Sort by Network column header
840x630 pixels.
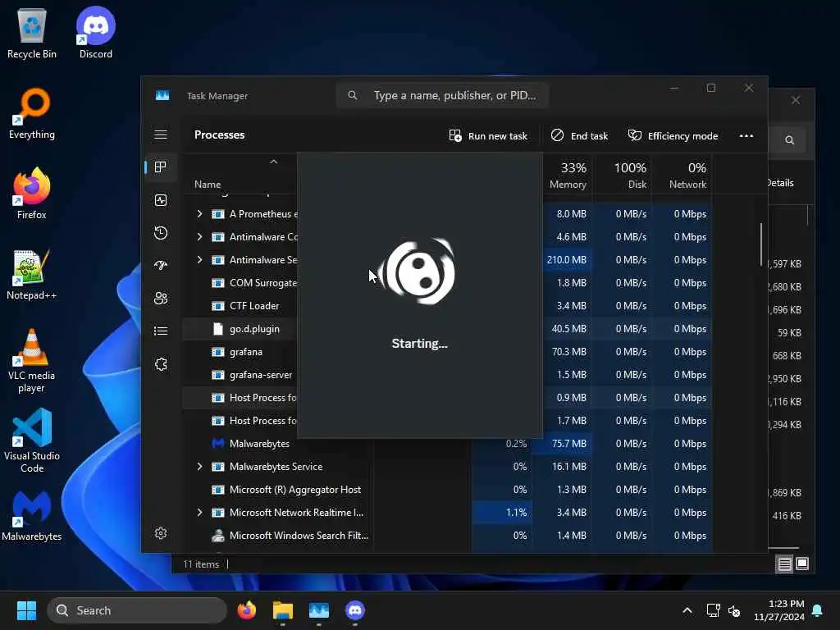click(682, 176)
